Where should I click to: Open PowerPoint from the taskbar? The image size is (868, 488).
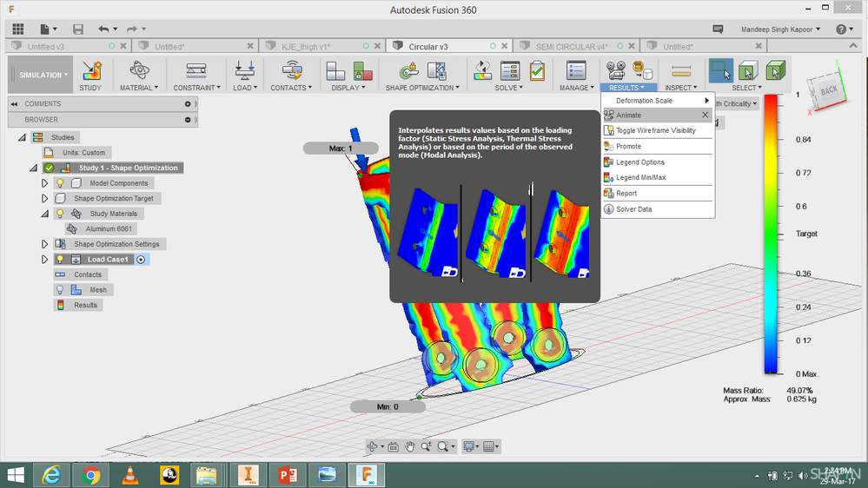pos(288,475)
